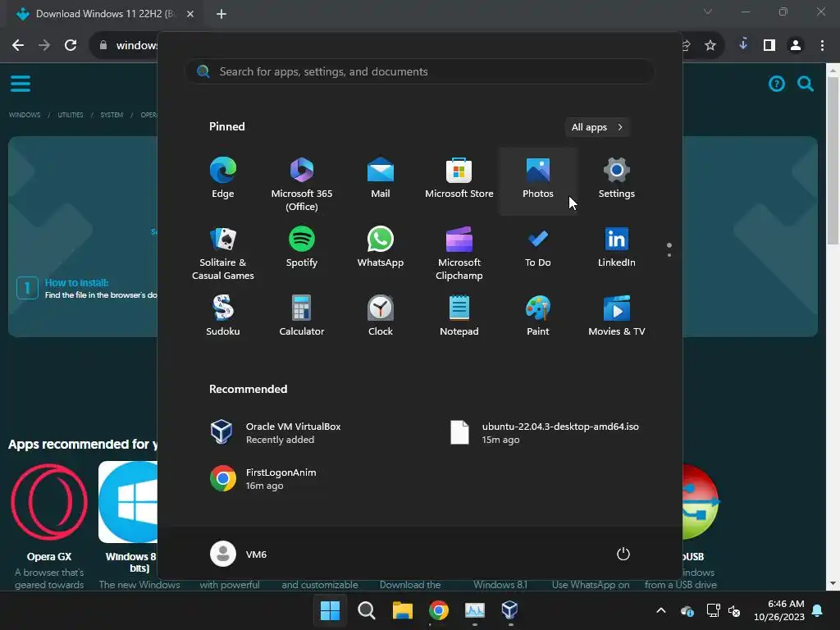The width and height of the screenshot is (840, 630).
Task: Launch Solitaire & Casual Games
Action: 223,252
